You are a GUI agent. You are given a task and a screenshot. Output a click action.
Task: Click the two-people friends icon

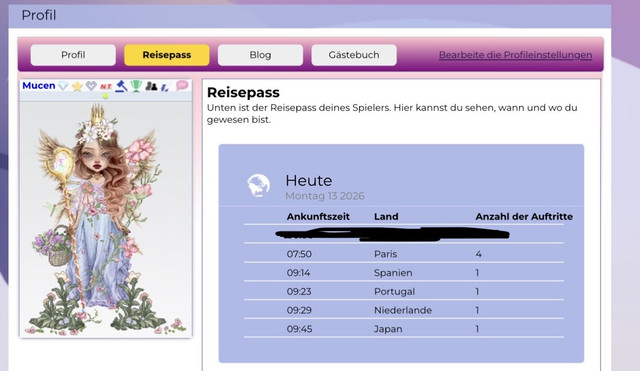151,86
